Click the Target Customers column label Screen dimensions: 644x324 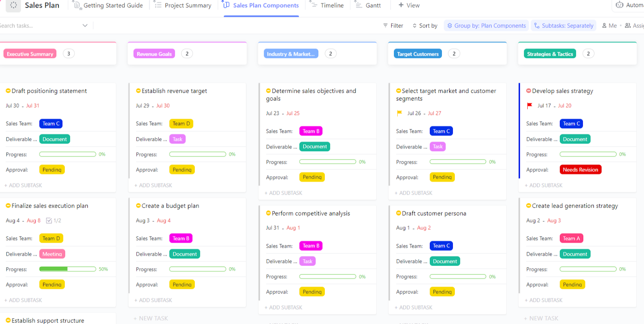[418, 54]
